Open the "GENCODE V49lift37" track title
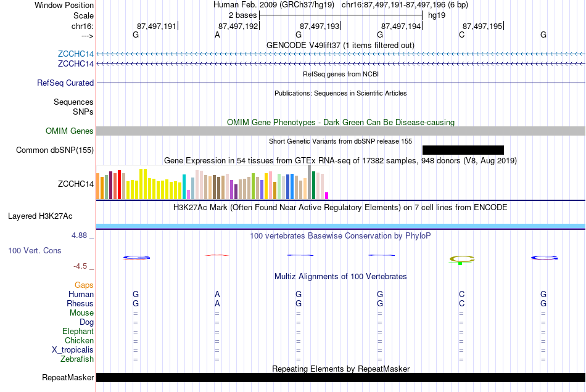This screenshot has width=586, height=392. tap(340, 45)
